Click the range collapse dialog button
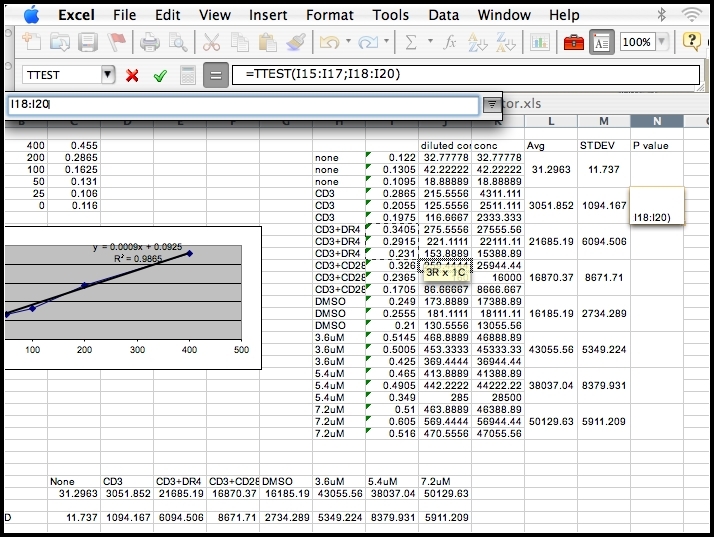Screen dimensions: 714x537 [x=491, y=104]
